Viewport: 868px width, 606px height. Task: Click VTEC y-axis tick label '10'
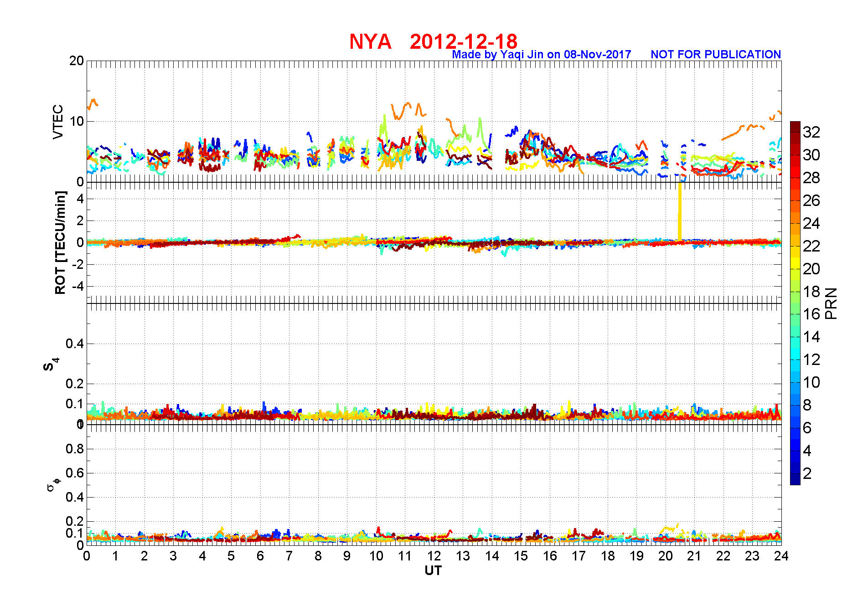[76, 121]
